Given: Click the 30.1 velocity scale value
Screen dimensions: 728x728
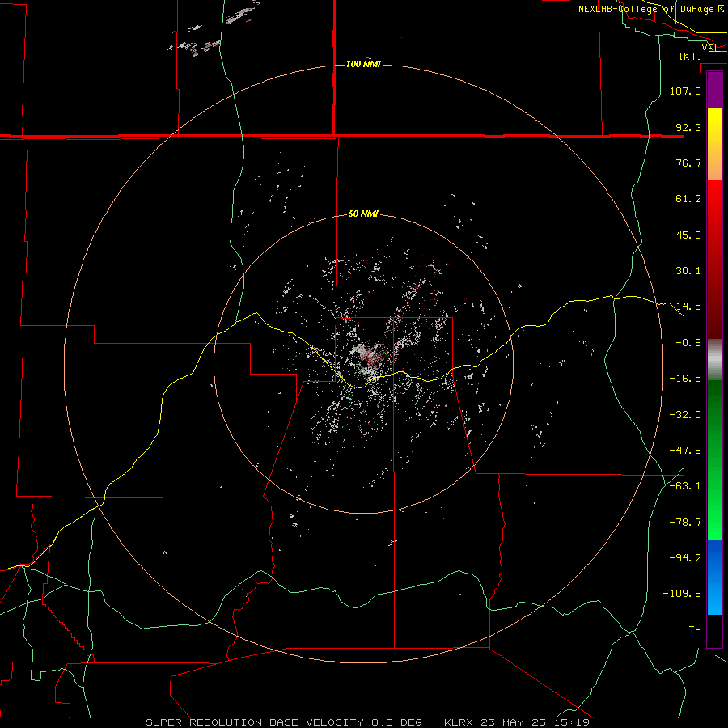Looking at the screenshot, I should tap(688, 271).
